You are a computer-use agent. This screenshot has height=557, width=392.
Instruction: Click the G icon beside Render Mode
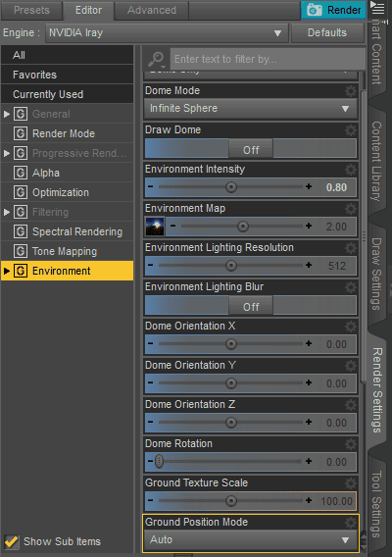point(21,133)
